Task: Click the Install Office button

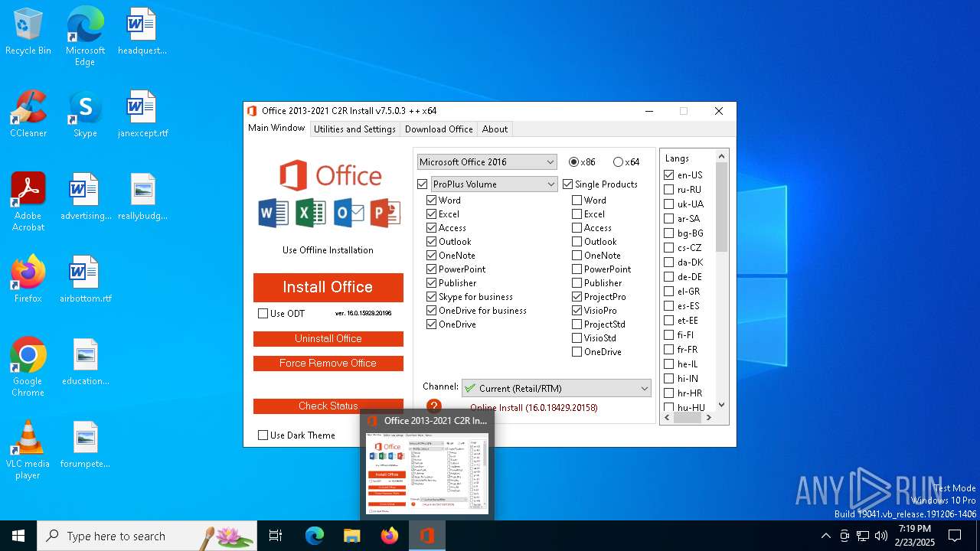Action: (x=328, y=287)
